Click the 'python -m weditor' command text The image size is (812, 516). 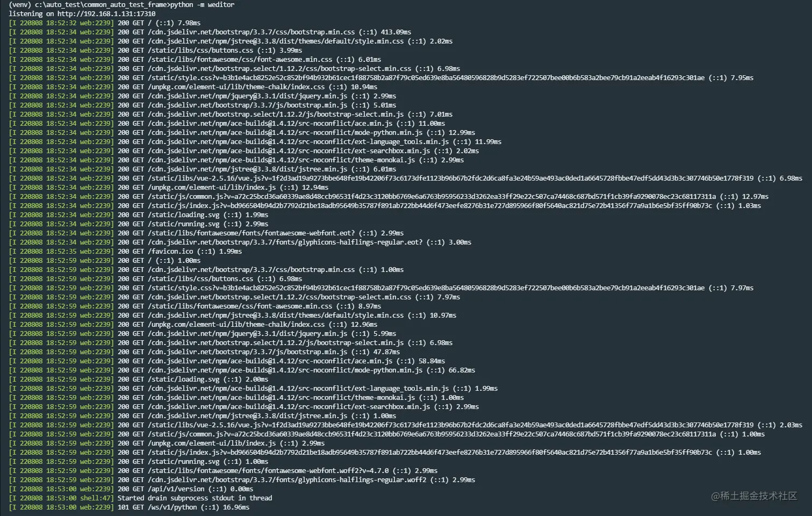point(202,5)
